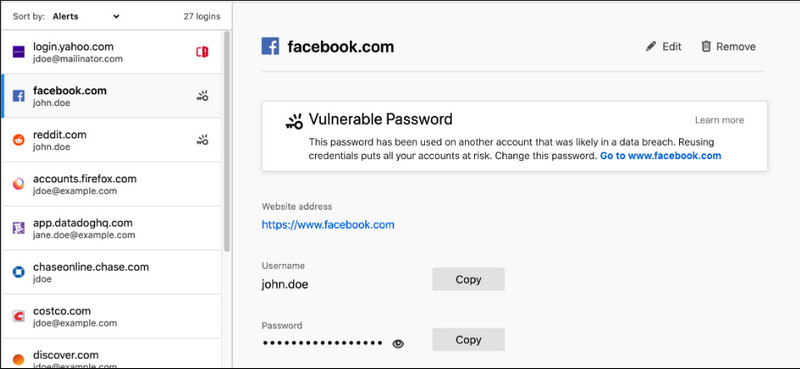This screenshot has width=800, height=369.
Task: Copy the hidden password
Action: click(x=468, y=339)
